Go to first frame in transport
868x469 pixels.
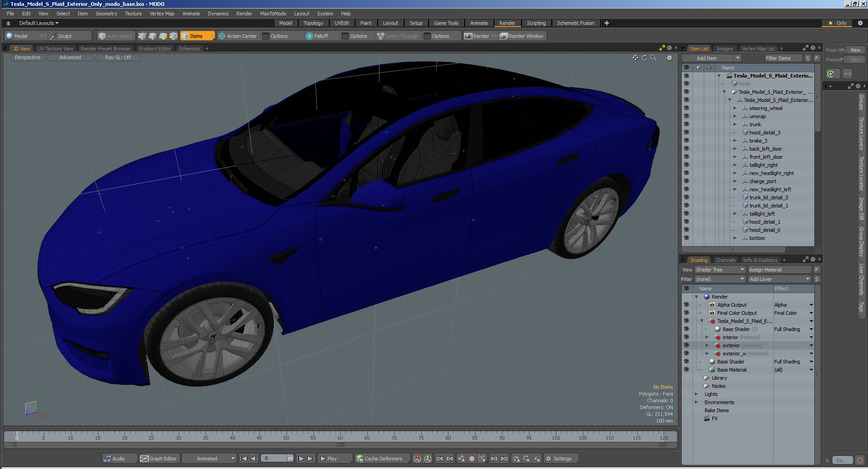click(x=243, y=459)
